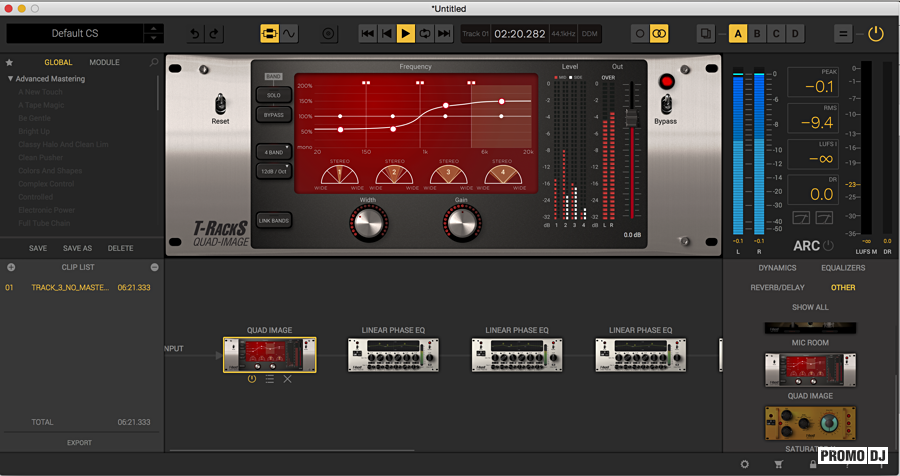This screenshot has width=900, height=476.
Task: Add a clip with the plus icon
Action: pos(11,267)
